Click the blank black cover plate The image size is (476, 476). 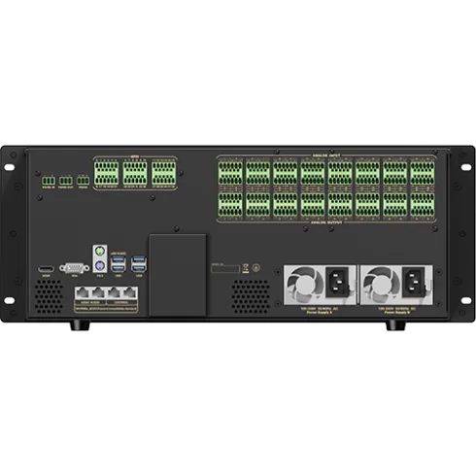[178, 275]
